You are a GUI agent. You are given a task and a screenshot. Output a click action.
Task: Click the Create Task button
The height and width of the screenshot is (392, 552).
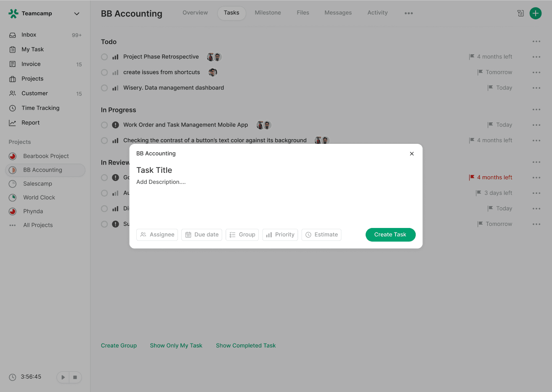coord(390,235)
